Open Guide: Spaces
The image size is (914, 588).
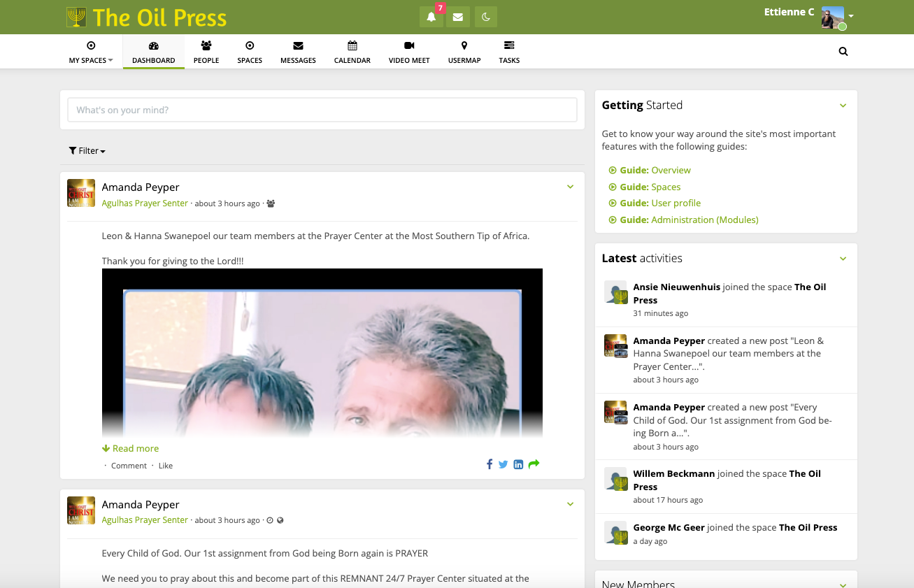(645, 187)
